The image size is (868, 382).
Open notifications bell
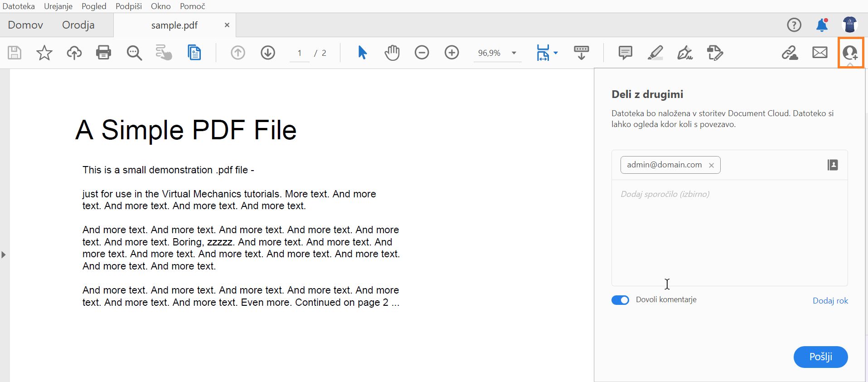click(822, 25)
